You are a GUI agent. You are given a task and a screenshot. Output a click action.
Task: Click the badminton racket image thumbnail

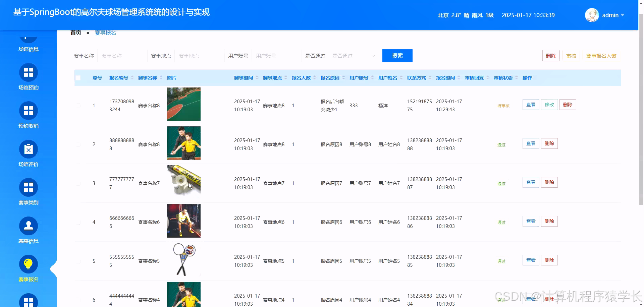[183, 259]
